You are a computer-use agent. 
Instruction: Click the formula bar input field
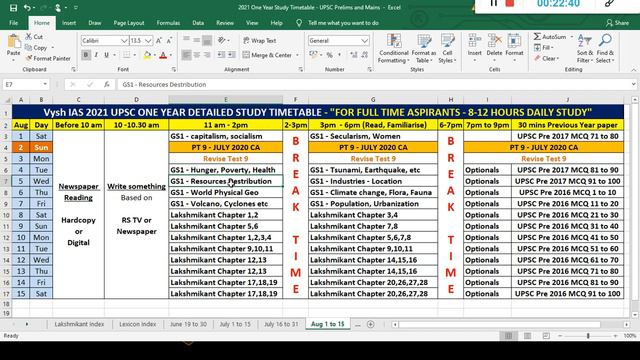(x=374, y=84)
